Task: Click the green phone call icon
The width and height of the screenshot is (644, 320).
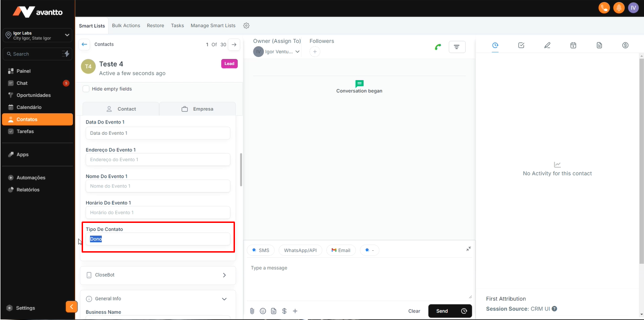Action: pos(438,47)
